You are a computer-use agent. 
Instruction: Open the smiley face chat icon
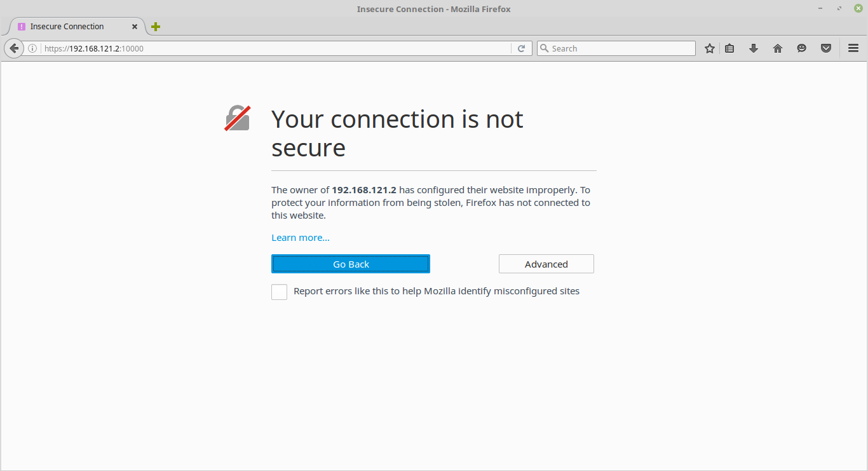click(802, 48)
